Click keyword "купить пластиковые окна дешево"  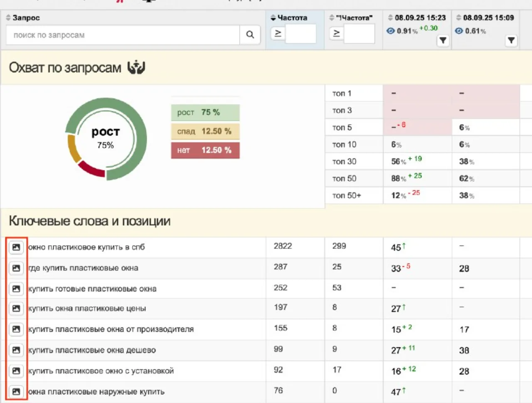pyautogui.click(x=92, y=350)
